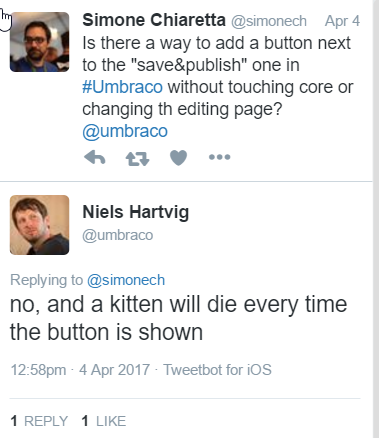Open Niels Hartvig's profile picture
The width and height of the screenshot is (379, 438).
click(x=40, y=225)
